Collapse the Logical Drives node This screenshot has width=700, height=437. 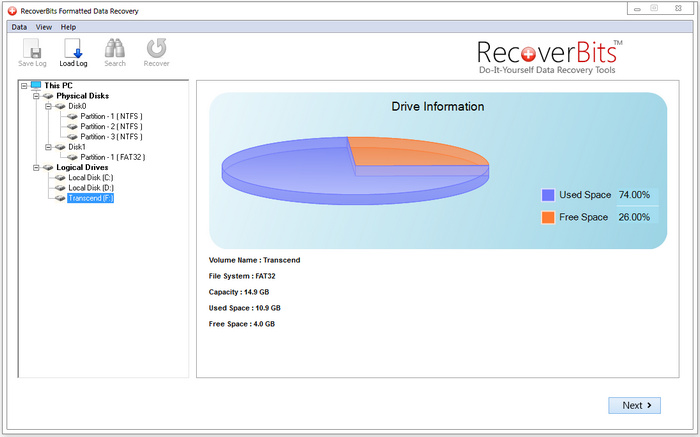36,167
